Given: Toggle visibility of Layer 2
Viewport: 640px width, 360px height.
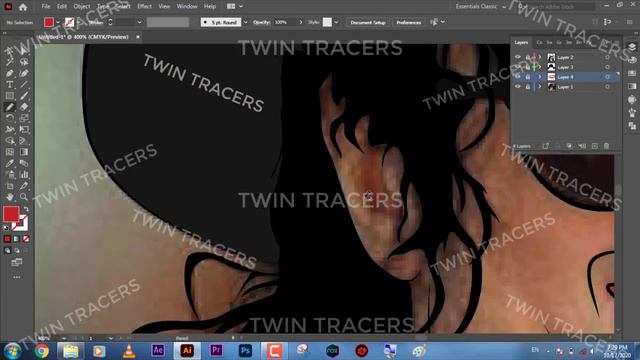Looking at the screenshot, I should tap(518, 57).
